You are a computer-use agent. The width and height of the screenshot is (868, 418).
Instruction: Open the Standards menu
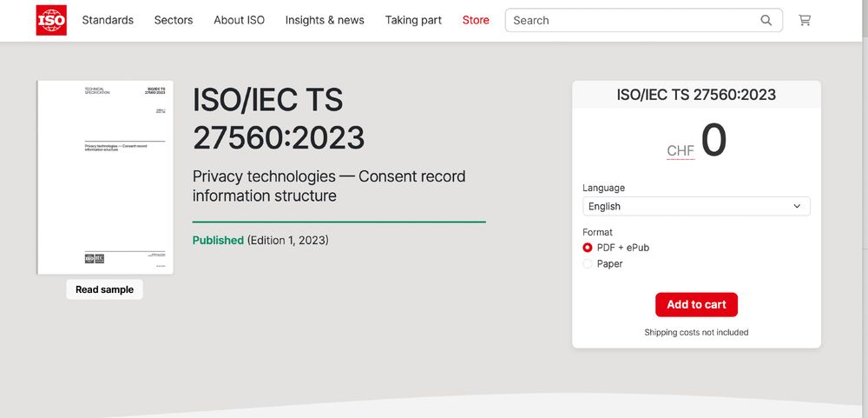point(108,20)
